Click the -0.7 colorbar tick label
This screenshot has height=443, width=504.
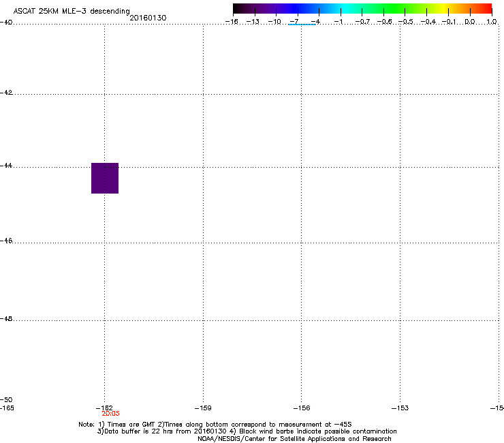(x=362, y=22)
